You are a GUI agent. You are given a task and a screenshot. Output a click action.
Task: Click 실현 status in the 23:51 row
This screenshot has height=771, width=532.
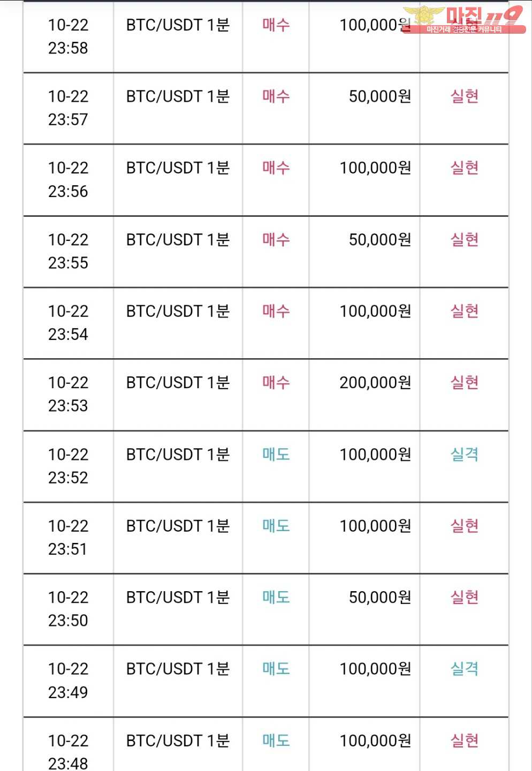(x=465, y=526)
